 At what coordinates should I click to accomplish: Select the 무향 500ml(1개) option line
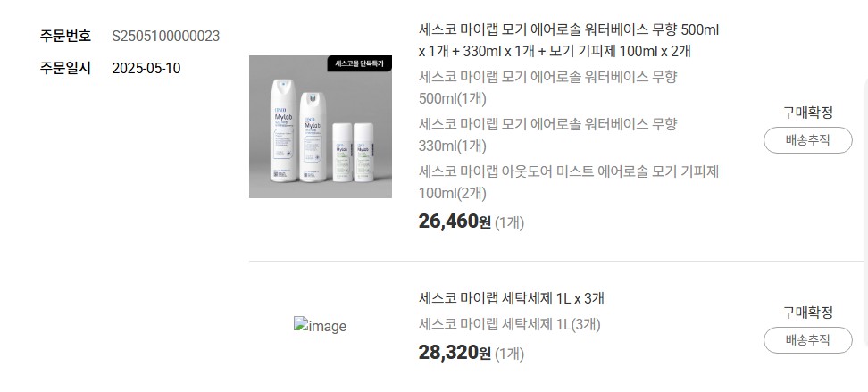(548, 88)
